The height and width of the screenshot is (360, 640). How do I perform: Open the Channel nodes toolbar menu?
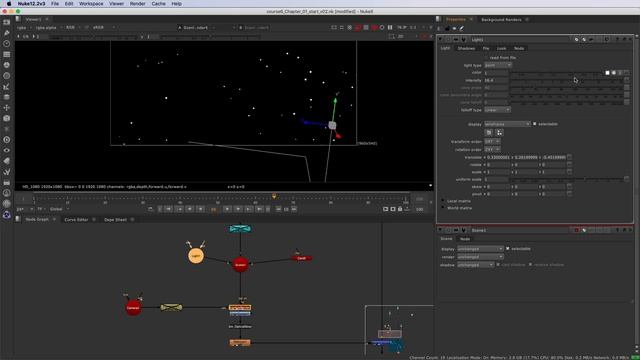click(7, 54)
